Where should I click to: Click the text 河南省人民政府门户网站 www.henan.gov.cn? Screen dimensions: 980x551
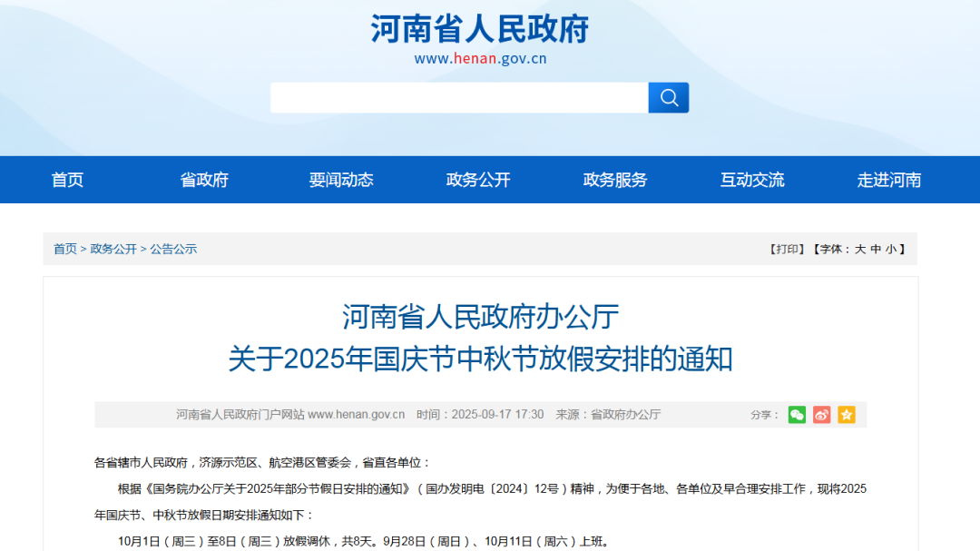290,415
